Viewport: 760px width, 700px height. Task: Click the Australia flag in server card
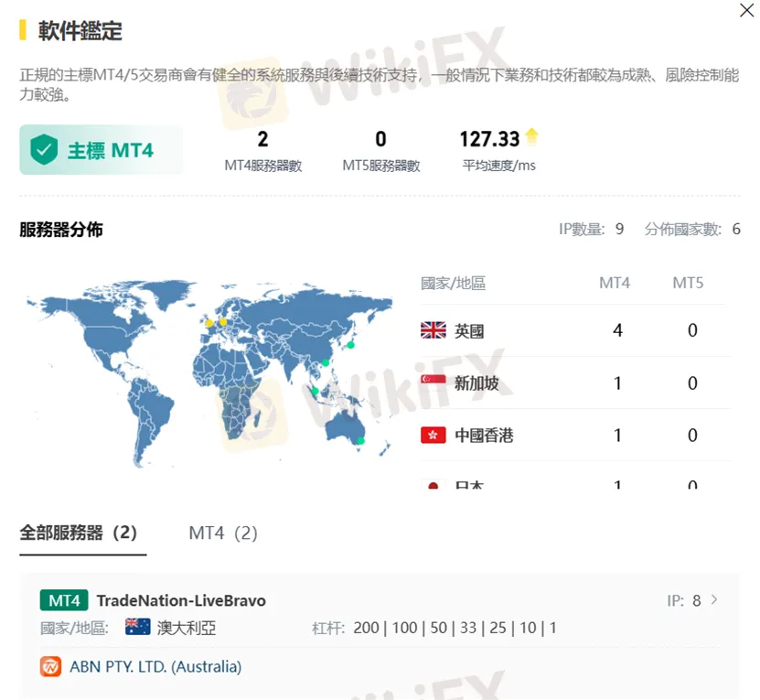tap(137, 627)
